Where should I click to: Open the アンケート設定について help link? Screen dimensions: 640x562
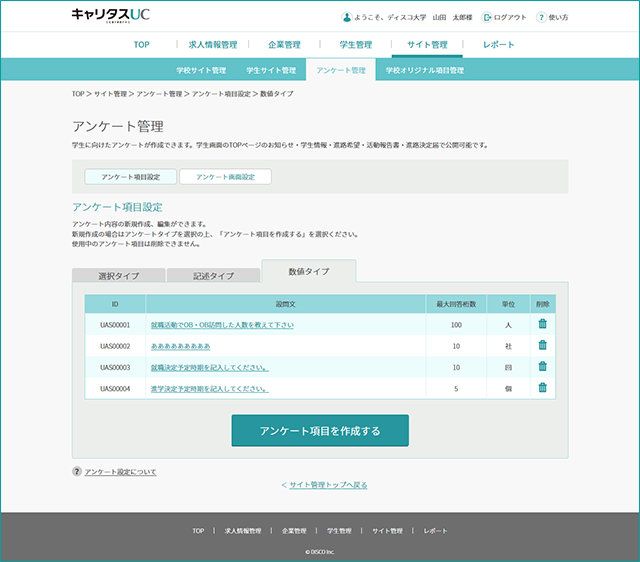click(x=120, y=472)
